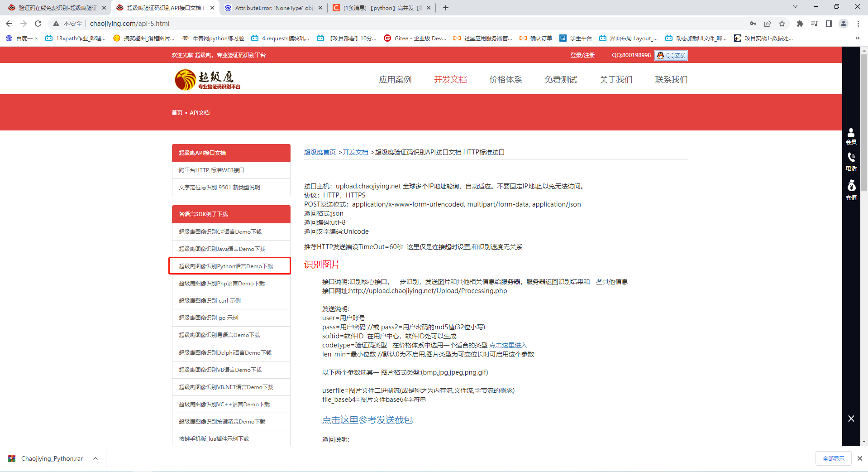This screenshot has height=472, width=868.
Task: Open the saved passwords key icon
Action: 753,24
